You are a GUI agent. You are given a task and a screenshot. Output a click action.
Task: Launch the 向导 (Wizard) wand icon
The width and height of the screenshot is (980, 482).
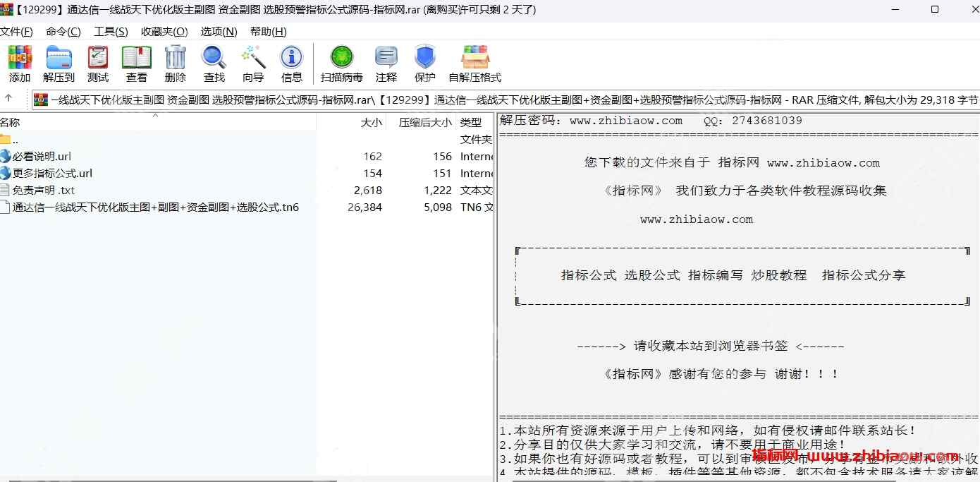click(x=253, y=64)
